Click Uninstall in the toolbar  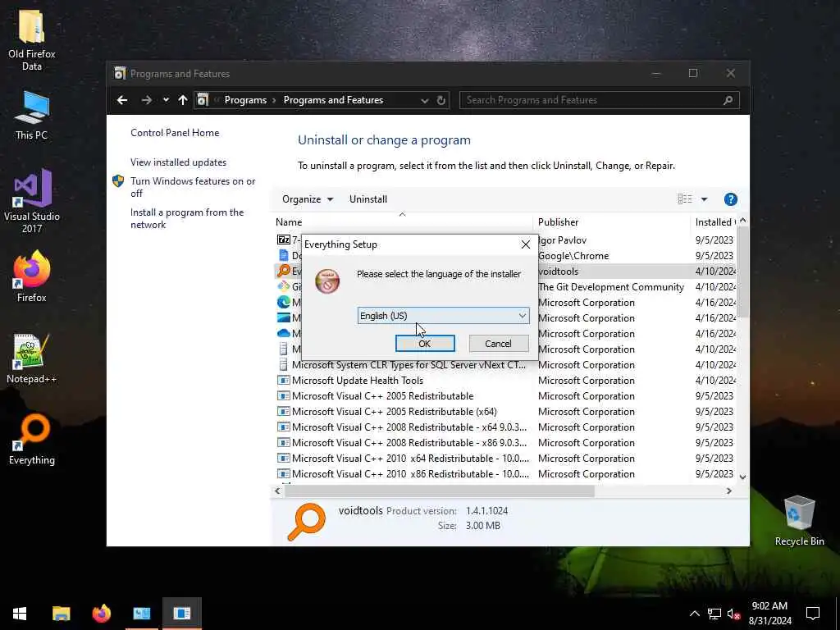click(x=368, y=199)
